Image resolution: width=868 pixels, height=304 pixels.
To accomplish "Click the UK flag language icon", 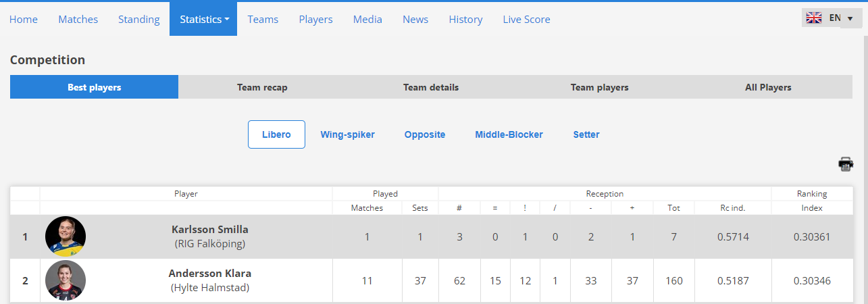I will coord(813,18).
